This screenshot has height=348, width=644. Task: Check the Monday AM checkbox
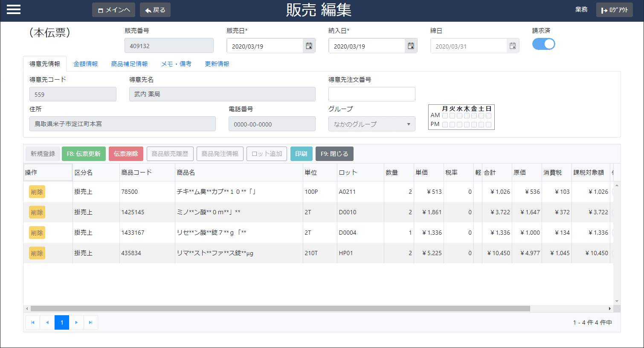click(x=445, y=115)
